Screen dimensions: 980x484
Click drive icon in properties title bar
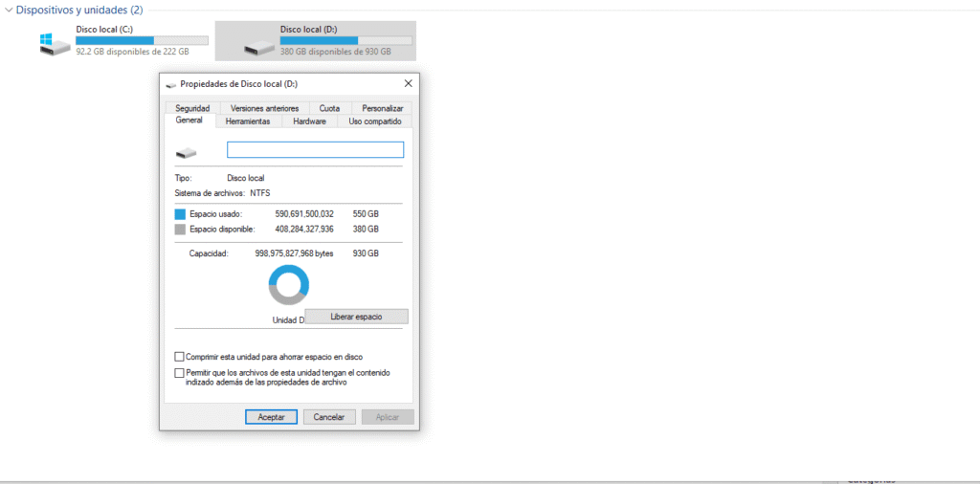171,84
